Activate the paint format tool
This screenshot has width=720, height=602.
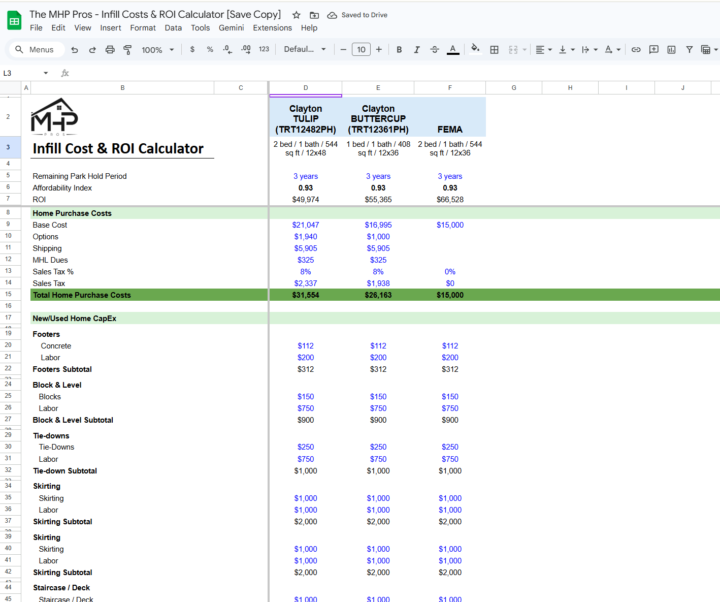pyautogui.click(x=128, y=50)
